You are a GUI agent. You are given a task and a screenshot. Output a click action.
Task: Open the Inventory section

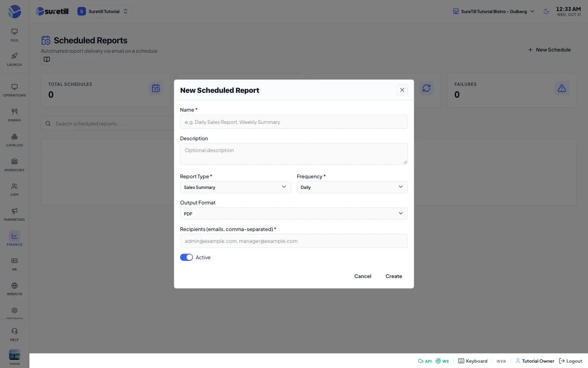tap(14, 165)
